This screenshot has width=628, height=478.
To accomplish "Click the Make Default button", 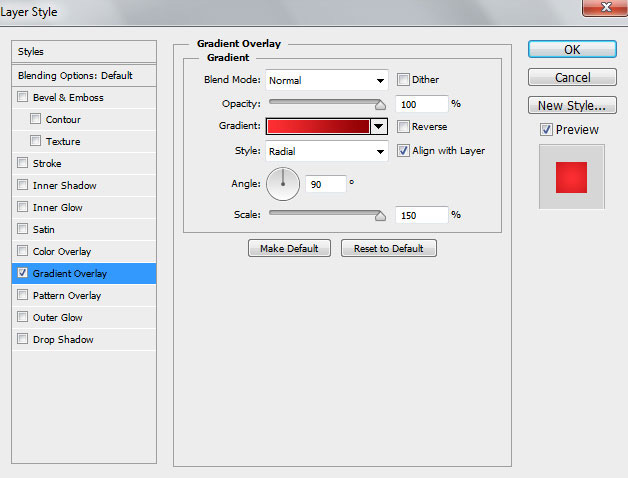I will point(289,248).
